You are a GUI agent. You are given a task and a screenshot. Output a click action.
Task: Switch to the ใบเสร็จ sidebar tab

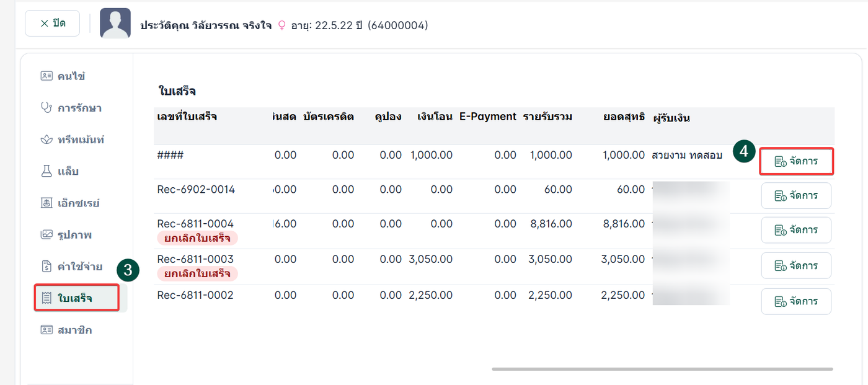pos(77,298)
